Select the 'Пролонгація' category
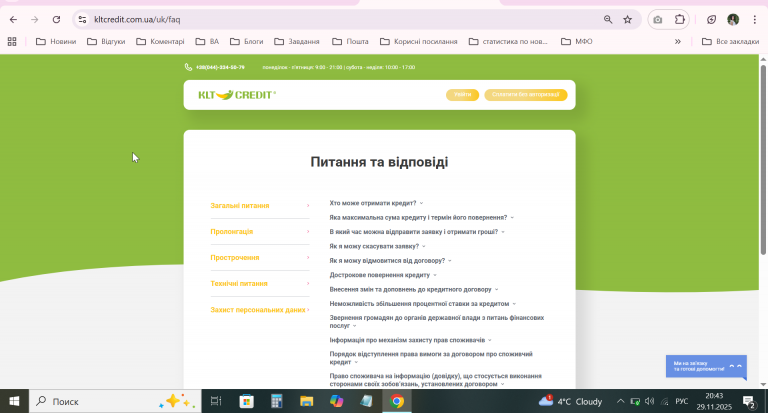The width and height of the screenshot is (768, 413). (x=260, y=232)
